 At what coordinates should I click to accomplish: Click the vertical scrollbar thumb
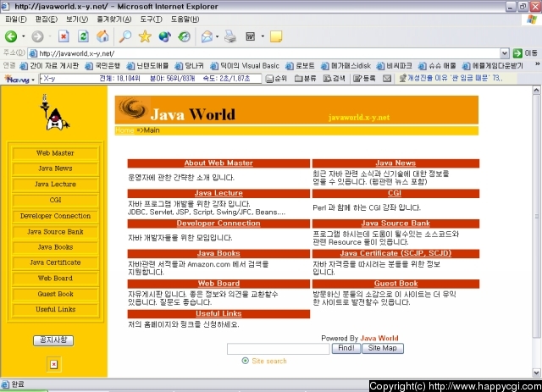click(536, 217)
